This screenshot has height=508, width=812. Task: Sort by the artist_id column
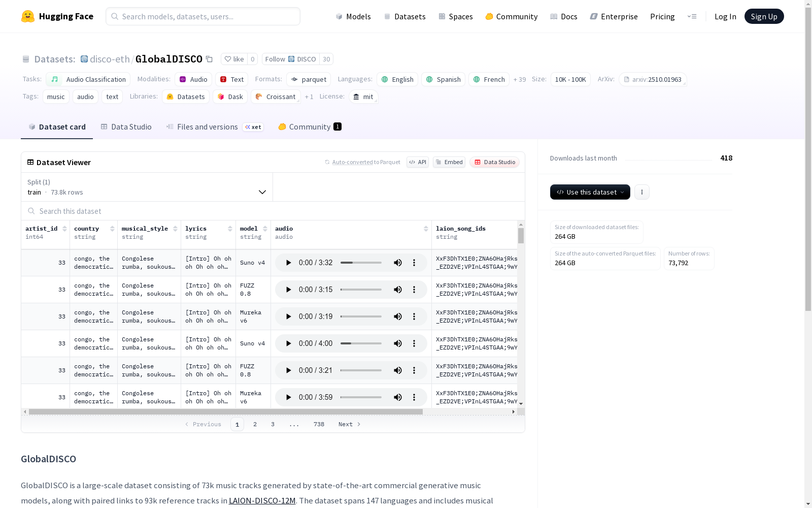(x=64, y=229)
